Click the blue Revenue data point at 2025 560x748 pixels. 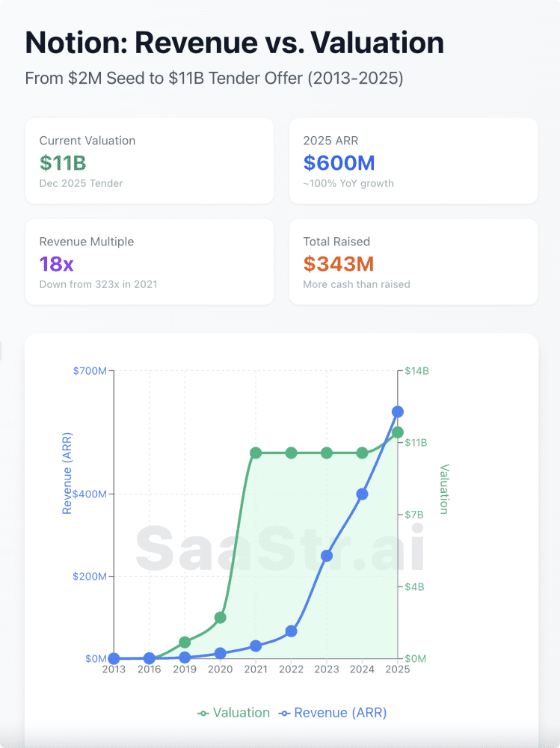[x=397, y=411]
